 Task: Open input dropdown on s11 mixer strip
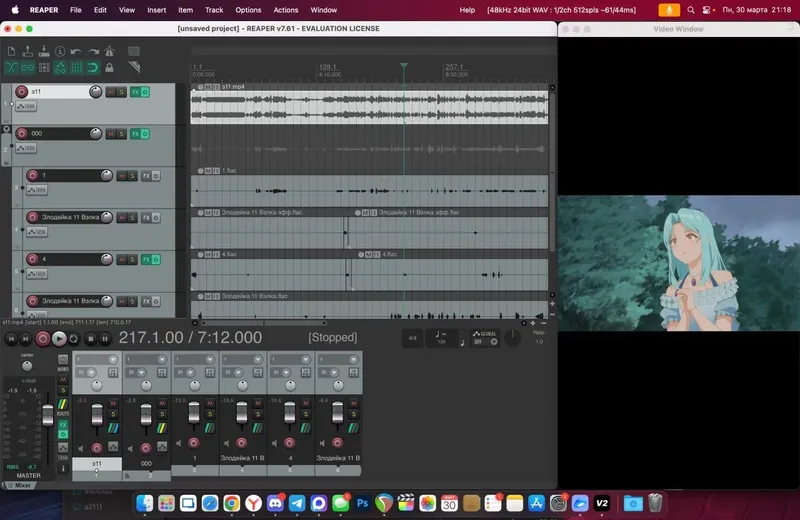pos(96,359)
